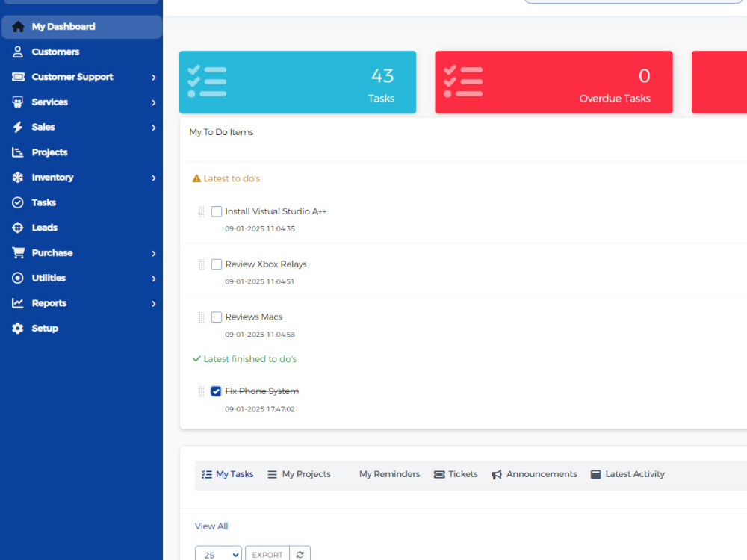Expand the Inventory submenu chevron
Screen dimensions: 747x560
153,178
